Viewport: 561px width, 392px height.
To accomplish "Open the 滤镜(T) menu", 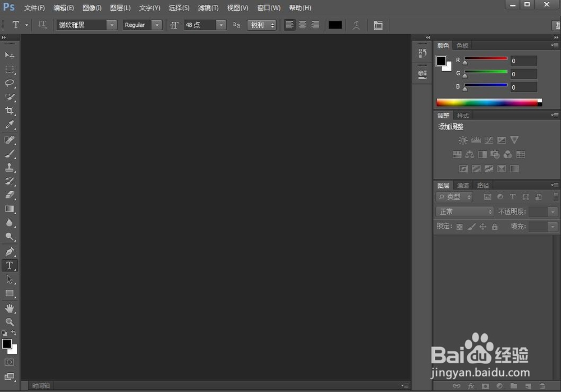I will (208, 8).
